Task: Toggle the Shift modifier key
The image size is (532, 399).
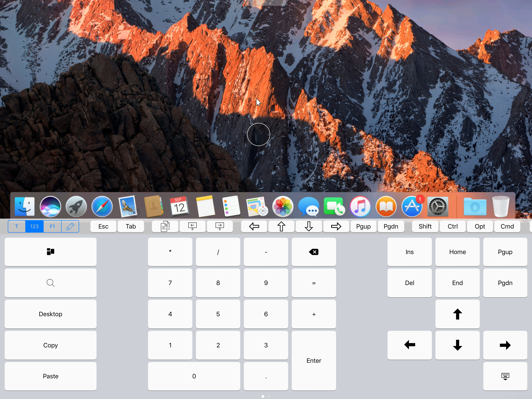Action: [x=425, y=226]
